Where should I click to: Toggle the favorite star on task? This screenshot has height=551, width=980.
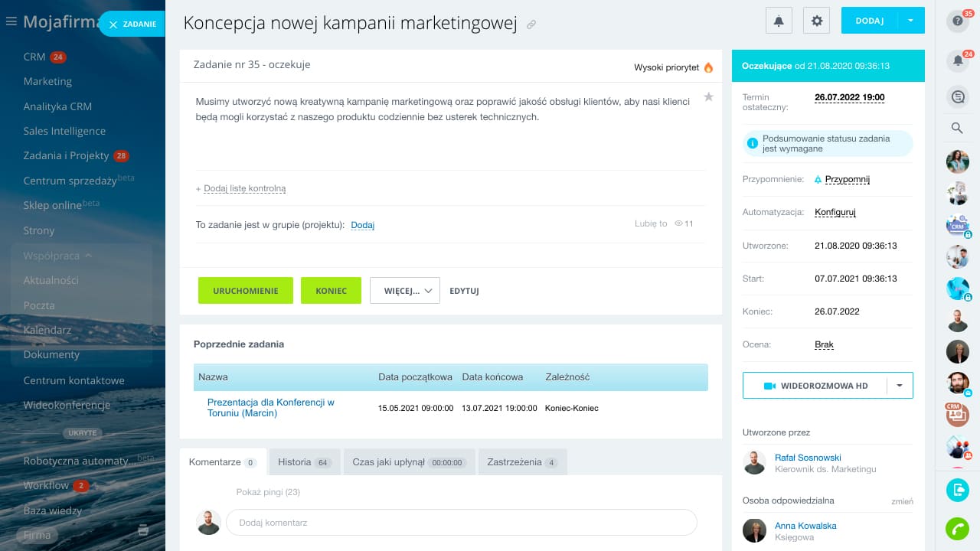(x=708, y=97)
